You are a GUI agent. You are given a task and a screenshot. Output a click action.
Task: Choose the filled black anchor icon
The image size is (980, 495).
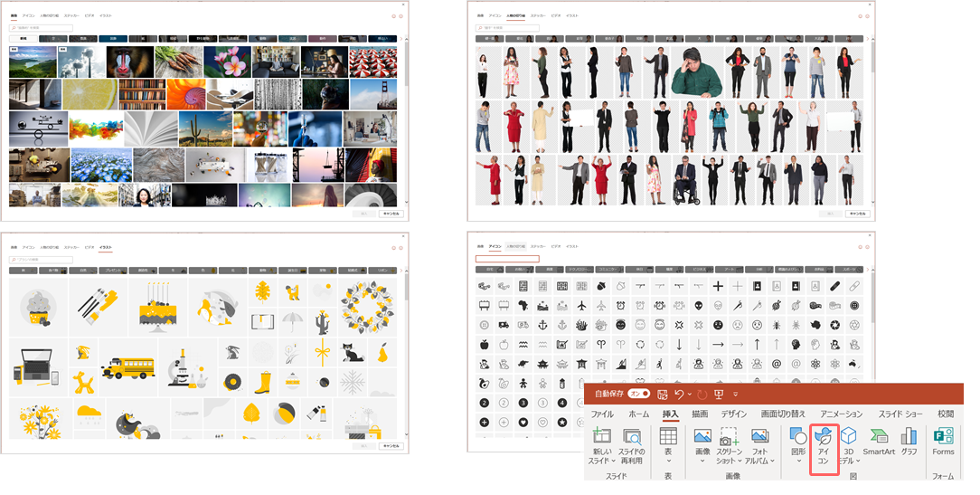tap(543, 325)
